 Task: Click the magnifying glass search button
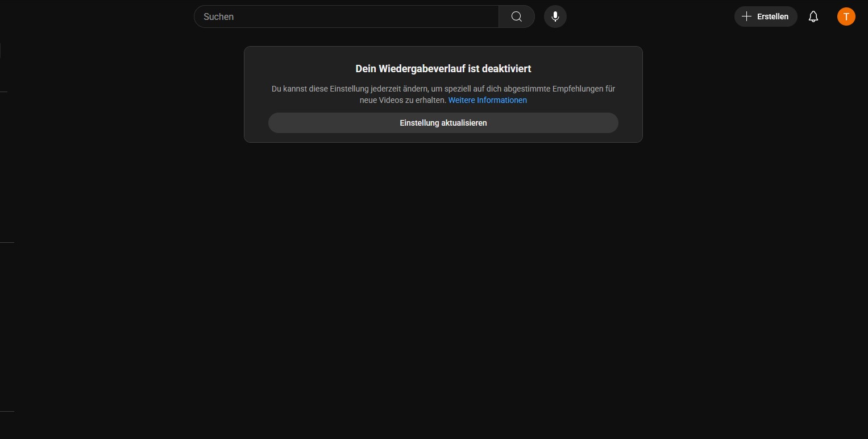[x=516, y=16]
